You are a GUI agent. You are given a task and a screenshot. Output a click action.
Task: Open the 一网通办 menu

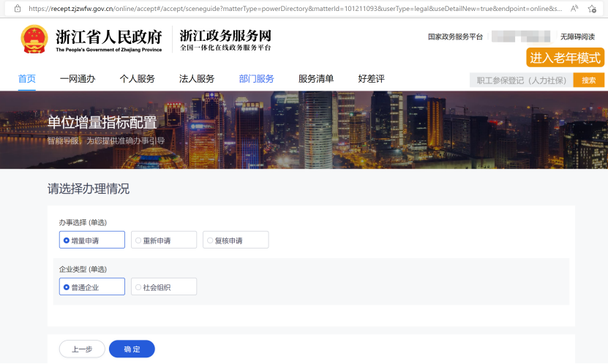pyautogui.click(x=78, y=79)
